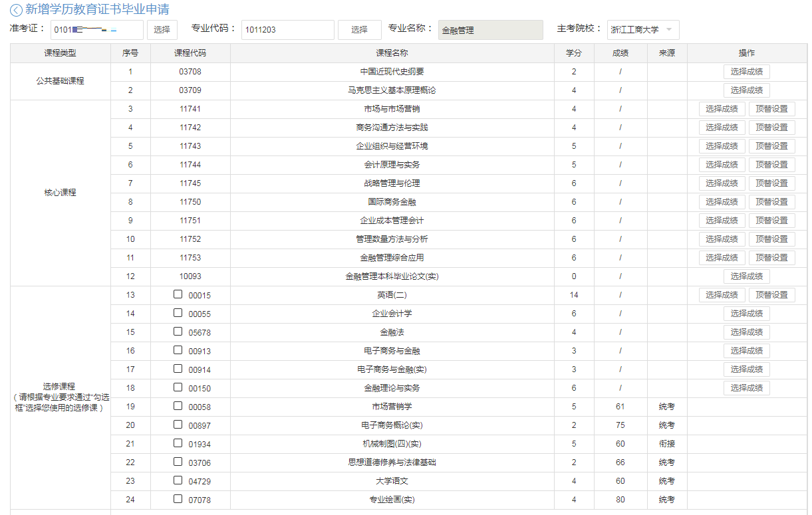Check the box for course 00015 英语(二)
812x515 pixels.
click(178, 294)
